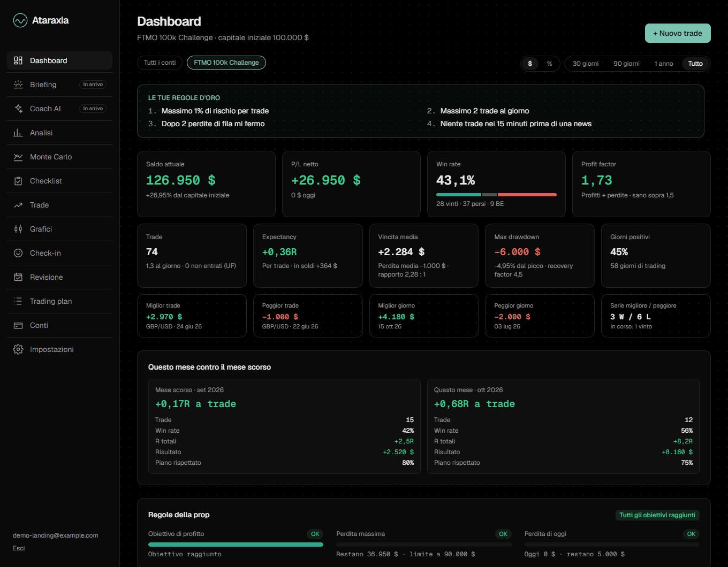Click the demo-landing@example.com account text
This screenshot has width=728, height=567.
(56, 535)
